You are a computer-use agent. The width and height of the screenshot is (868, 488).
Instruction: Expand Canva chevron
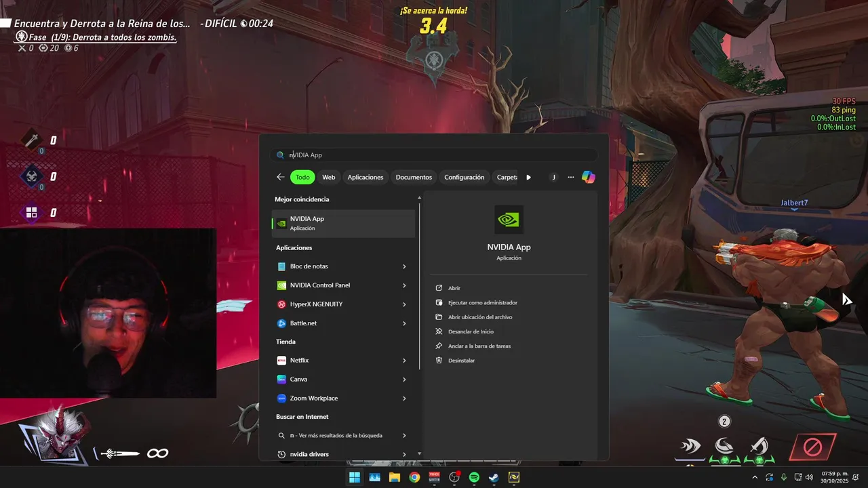pos(404,380)
